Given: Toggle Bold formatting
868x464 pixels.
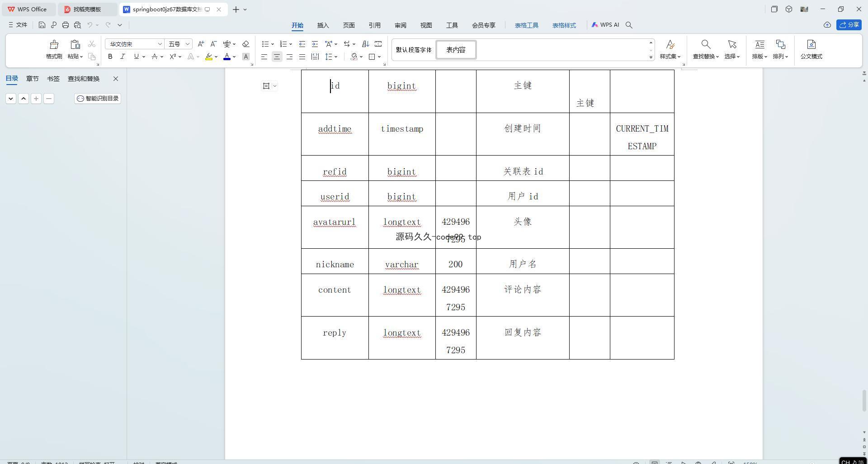Looking at the screenshot, I should pyautogui.click(x=110, y=57).
